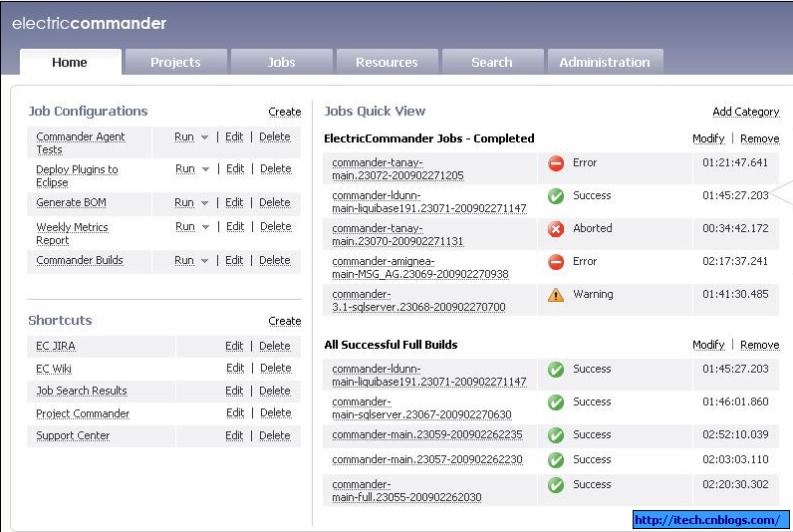The height and width of the screenshot is (532, 793).
Task: Click Success icon for commander-main-full.23055 build
Action: pos(556,485)
